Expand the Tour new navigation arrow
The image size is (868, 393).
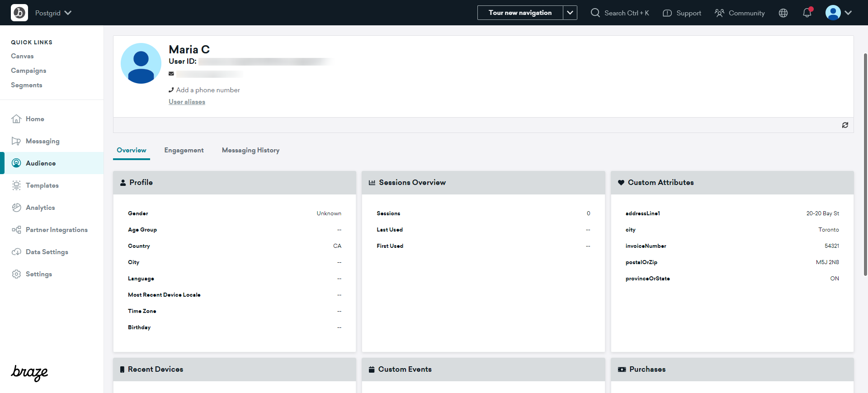tap(570, 13)
